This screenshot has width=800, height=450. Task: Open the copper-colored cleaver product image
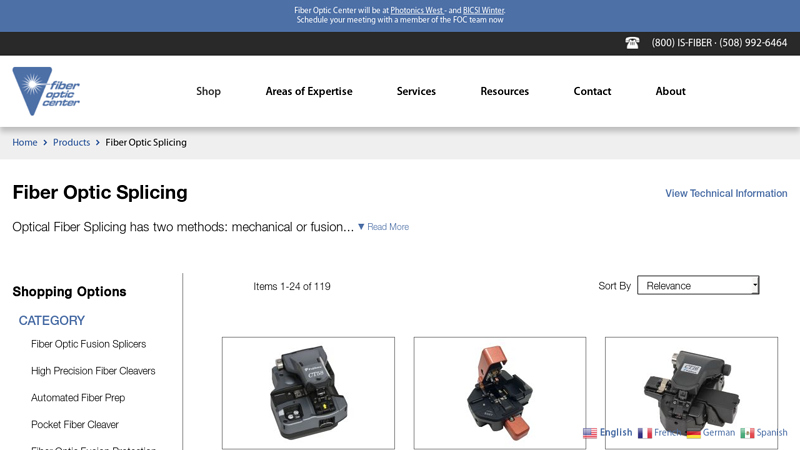click(499, 393)
